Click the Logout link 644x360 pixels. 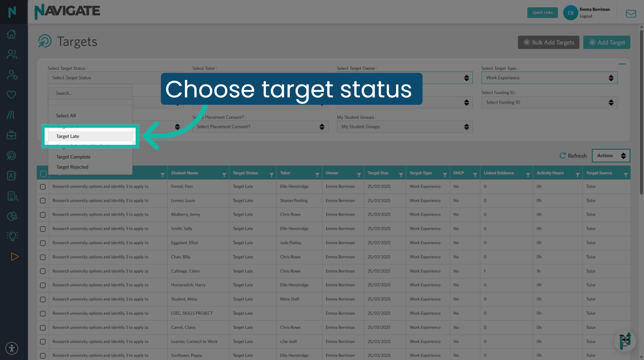586,16
